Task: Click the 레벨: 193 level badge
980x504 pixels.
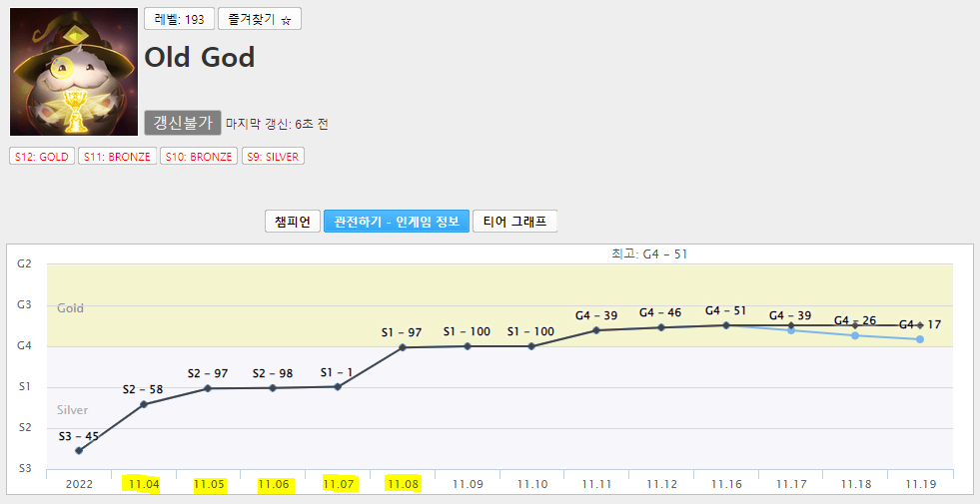Action: (179, 19)
